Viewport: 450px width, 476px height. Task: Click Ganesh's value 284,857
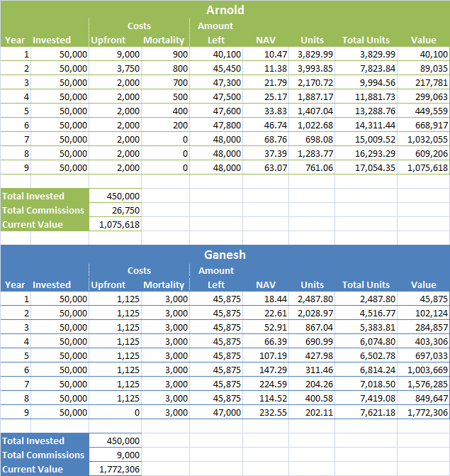pos(431,327)
